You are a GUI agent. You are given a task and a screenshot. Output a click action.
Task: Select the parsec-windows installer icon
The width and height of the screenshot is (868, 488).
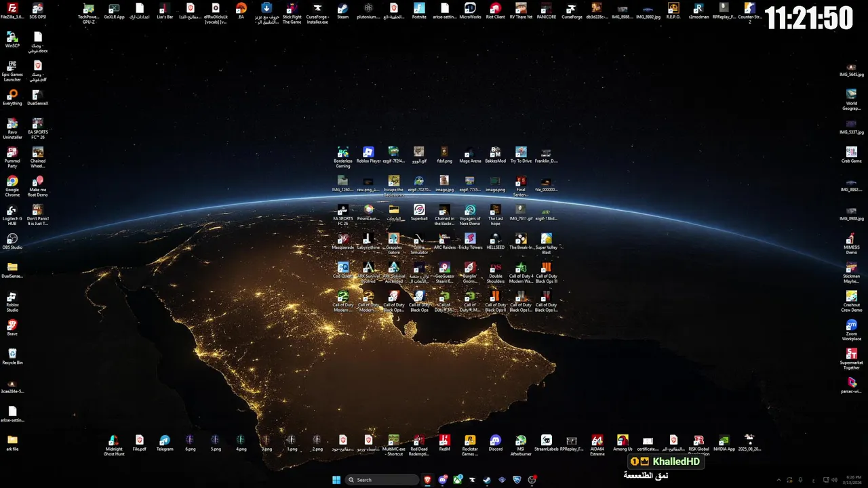[x=852, y=386]
